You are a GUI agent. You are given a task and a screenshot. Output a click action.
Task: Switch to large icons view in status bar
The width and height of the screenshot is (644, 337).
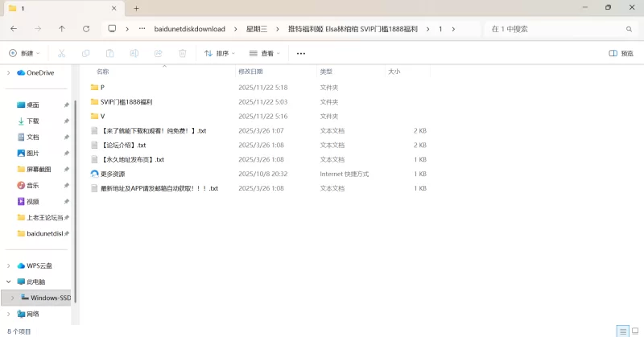634,331
